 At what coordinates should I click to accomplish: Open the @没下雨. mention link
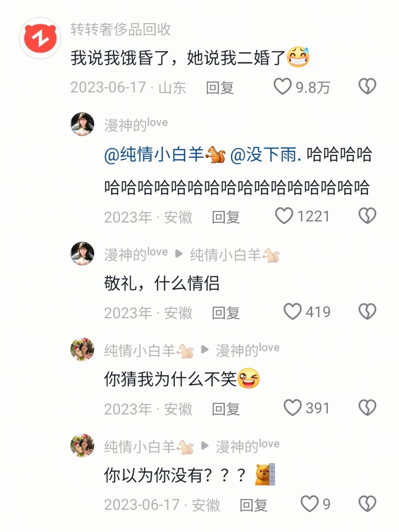pos(266,154)
